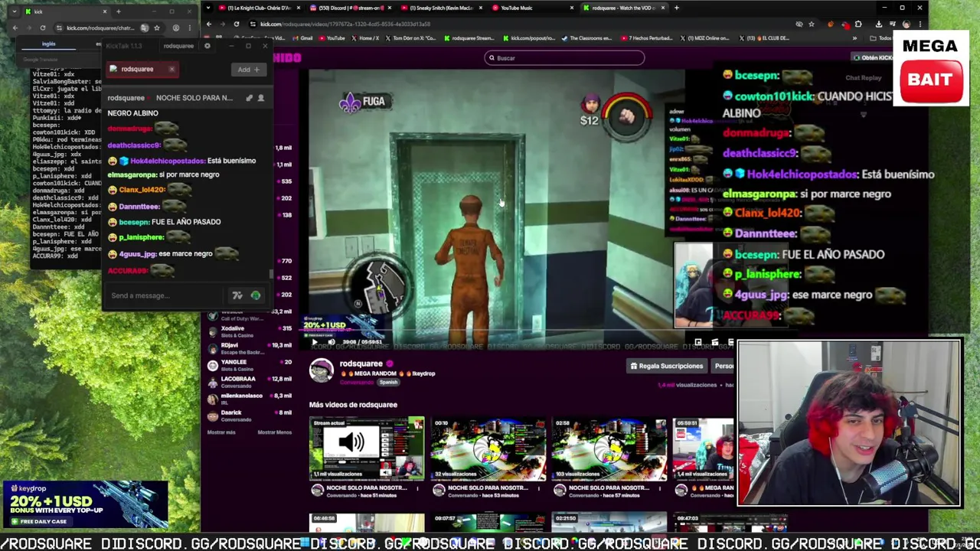Click the KickTalk chat scrollbar
The width and height of the screenshot is (980, 551).
[269, 274]
